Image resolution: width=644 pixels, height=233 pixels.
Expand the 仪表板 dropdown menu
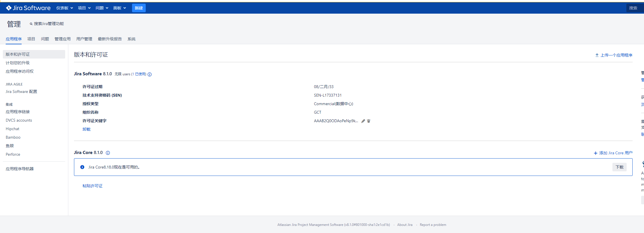pyautogui.click(x=65, y=8)
